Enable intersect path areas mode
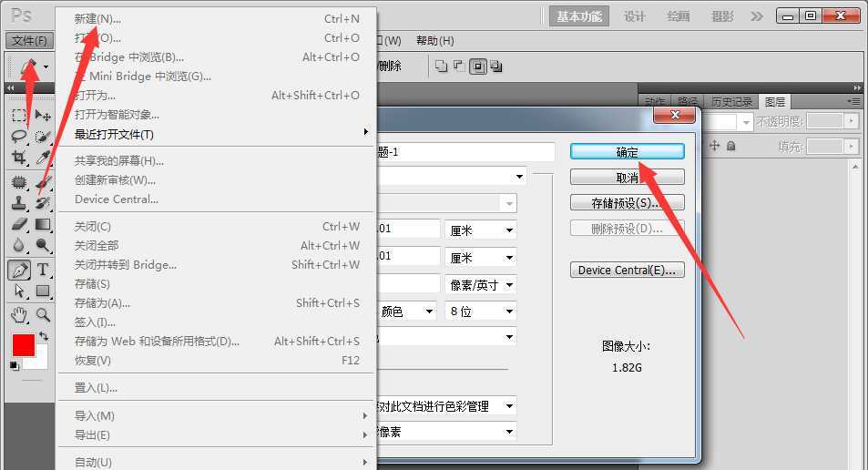The height and width of the screenshot is (470, 868). [478, 67]
